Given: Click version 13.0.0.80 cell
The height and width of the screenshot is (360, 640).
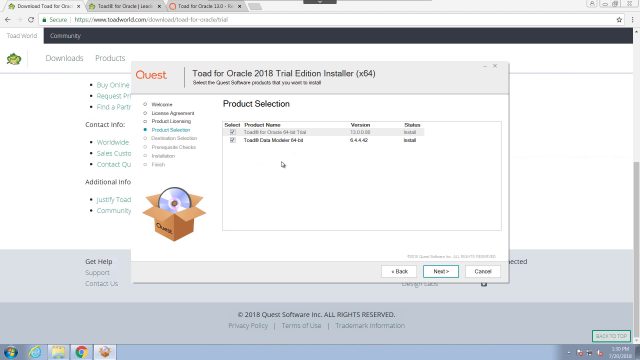Looking at the screenshot, I should tap(360, 132).
